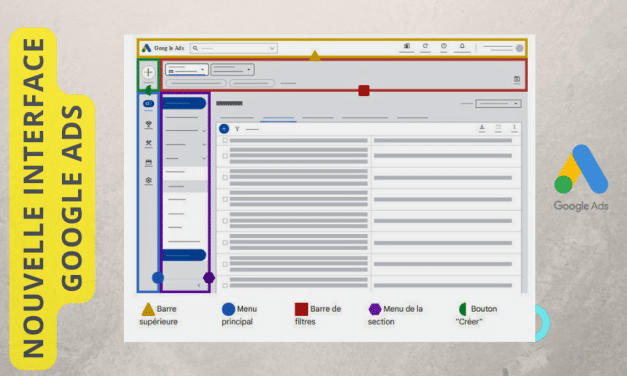Select the highlighted blue top section menu item

[x=184, y=103]
